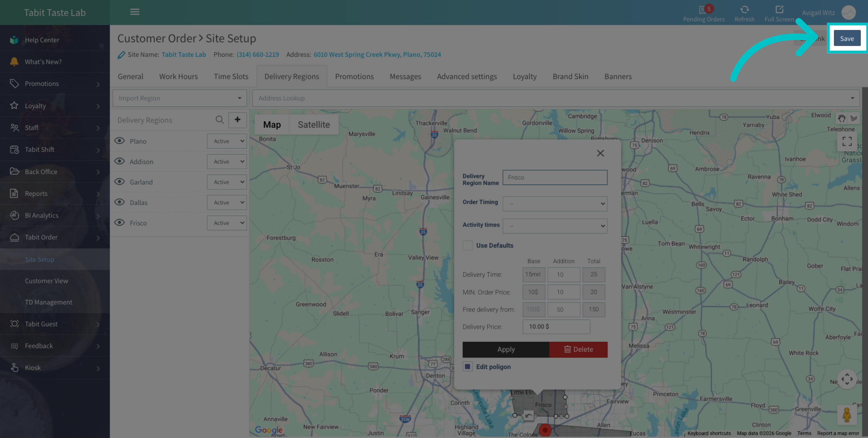Open map camera pan controls

coord(847,379)
